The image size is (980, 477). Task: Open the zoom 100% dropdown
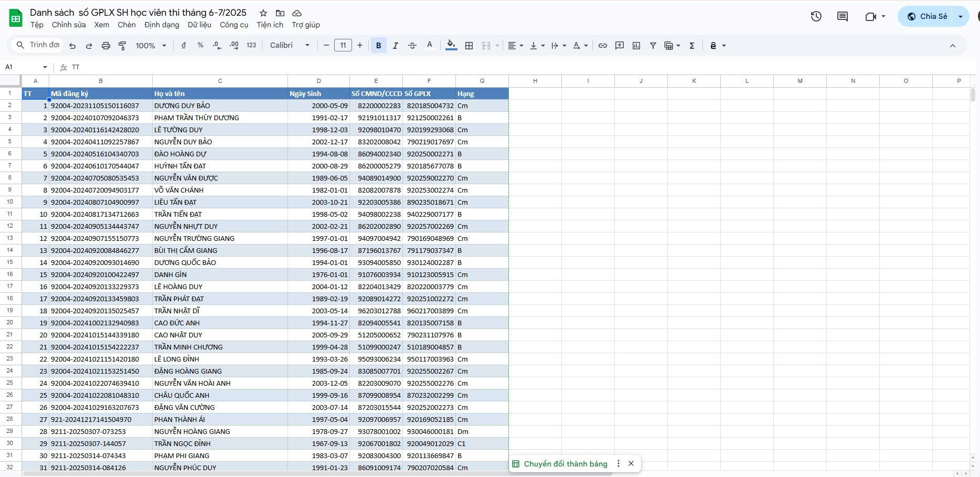151,46
